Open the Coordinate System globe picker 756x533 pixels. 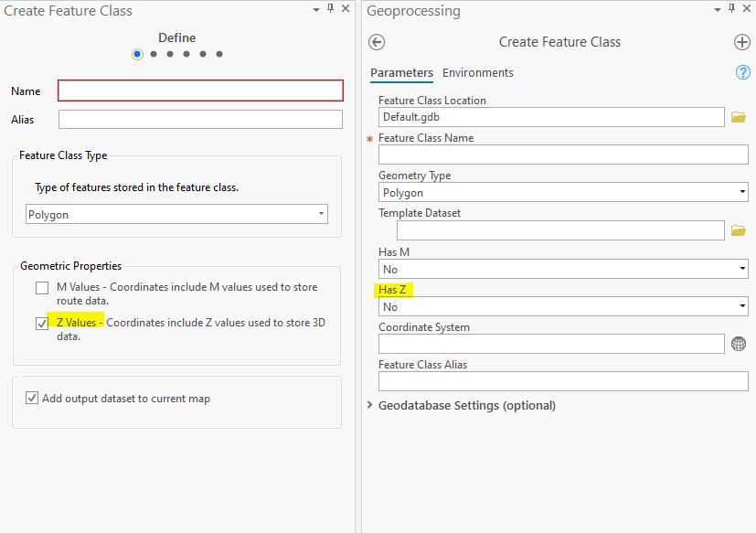coord(739,344)
